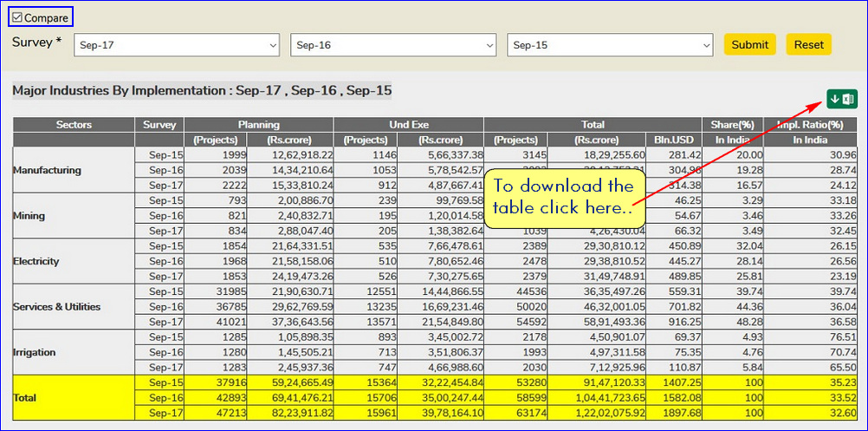
Task: Open the Sep-15 survey dropdown
Action: pyautogui.click(x=609, y=45)
